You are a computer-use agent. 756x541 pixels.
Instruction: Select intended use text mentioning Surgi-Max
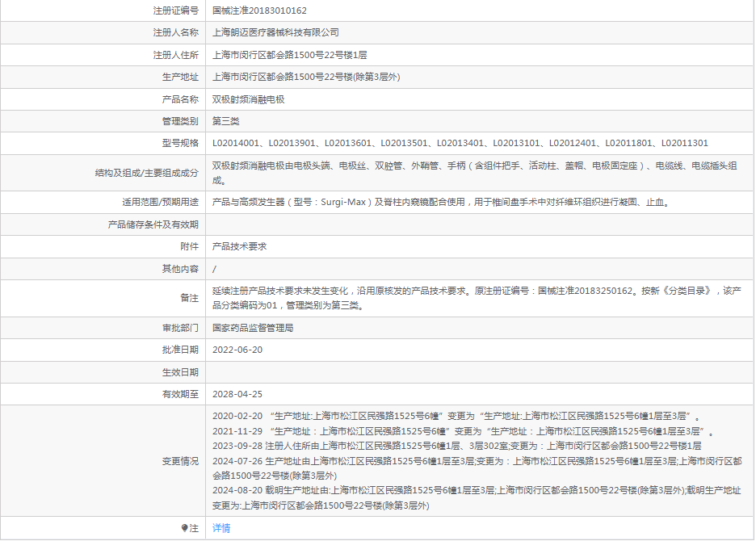point(442,202)
